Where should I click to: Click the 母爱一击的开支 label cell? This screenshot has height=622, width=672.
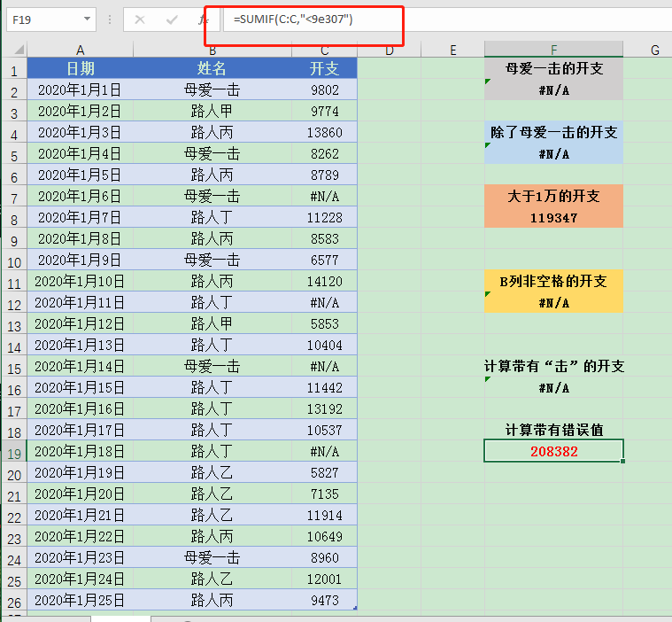553,68
